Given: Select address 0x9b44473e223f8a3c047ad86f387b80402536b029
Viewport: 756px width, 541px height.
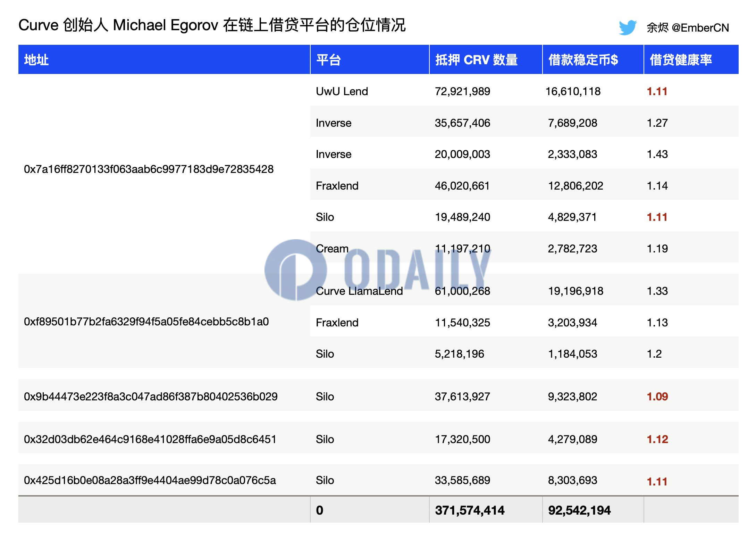Looking at the screenshot, I should (x=151, y=397).
